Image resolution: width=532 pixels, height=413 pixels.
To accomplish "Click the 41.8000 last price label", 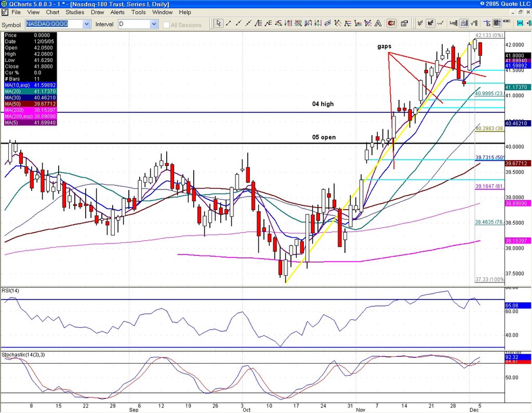I will click(518, 55).
